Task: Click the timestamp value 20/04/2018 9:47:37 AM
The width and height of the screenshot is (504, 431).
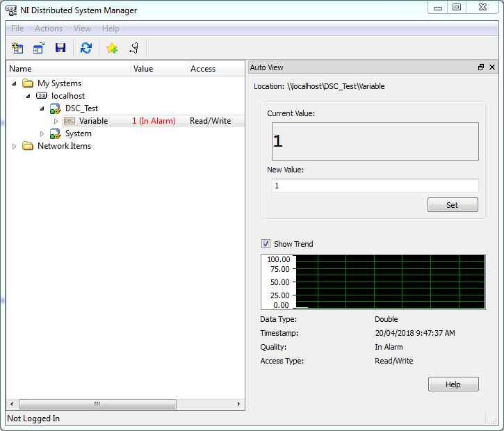Action: [x=415, y=333]
